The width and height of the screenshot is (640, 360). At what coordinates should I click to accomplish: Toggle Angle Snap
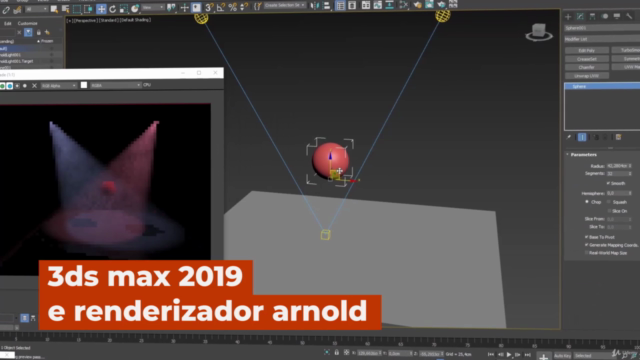click(x=221, y=7)
